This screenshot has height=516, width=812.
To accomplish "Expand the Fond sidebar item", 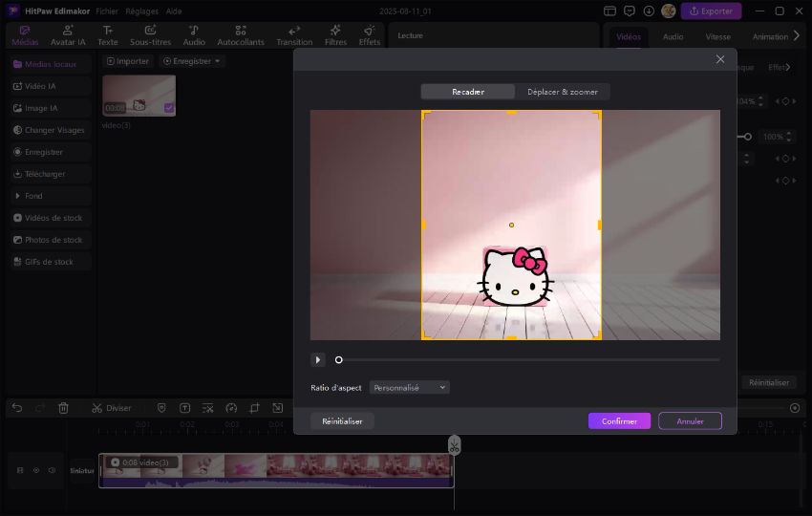I will click(51, 196).
